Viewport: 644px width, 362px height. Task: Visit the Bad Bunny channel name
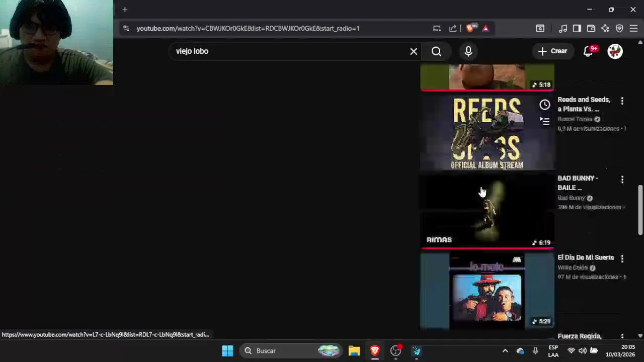pos(571,198)
